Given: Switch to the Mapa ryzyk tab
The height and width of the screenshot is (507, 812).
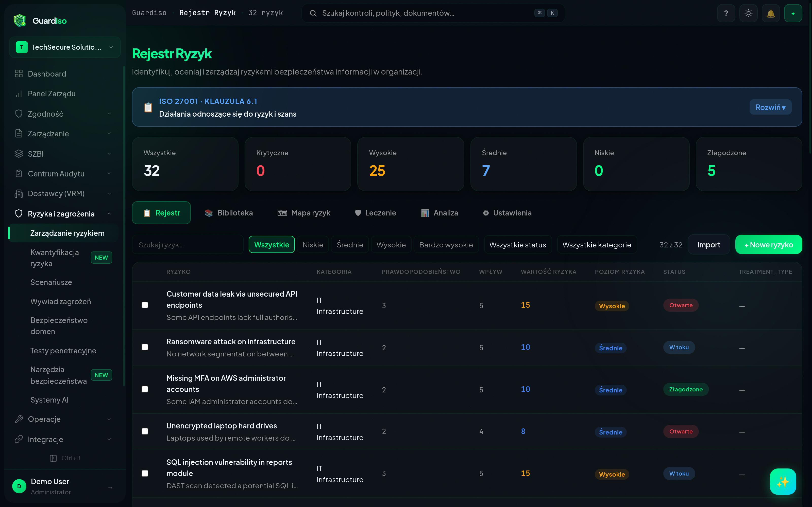Looking at the screenshot, I should [304, 213].
